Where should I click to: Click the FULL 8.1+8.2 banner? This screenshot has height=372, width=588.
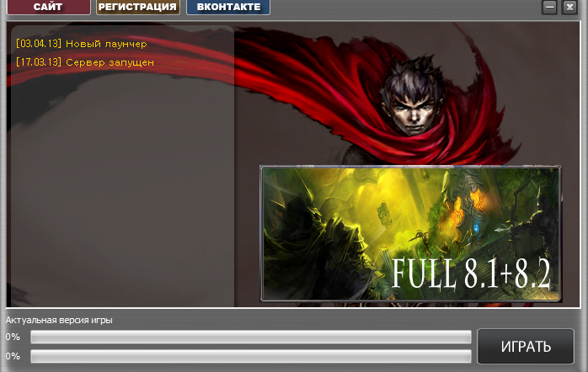410,233
